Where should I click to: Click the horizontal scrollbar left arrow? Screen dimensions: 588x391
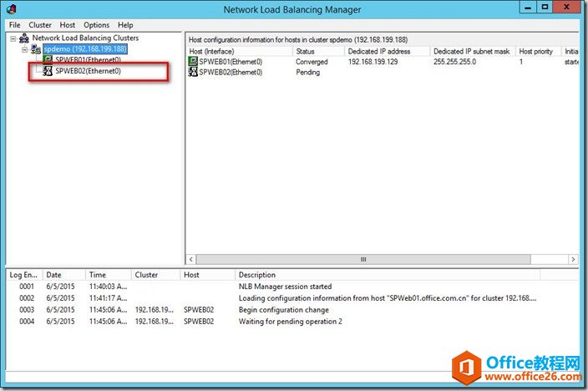[191, 259]
